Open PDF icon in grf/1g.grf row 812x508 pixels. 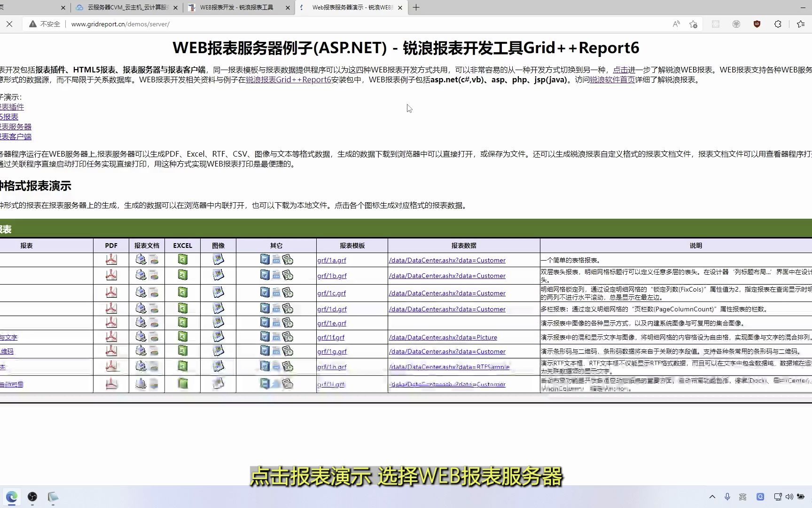pos(111,351)
